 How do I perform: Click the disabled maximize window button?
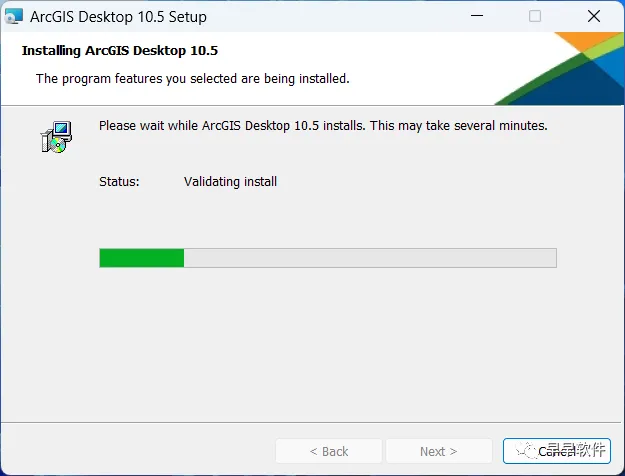pos(535,16)
